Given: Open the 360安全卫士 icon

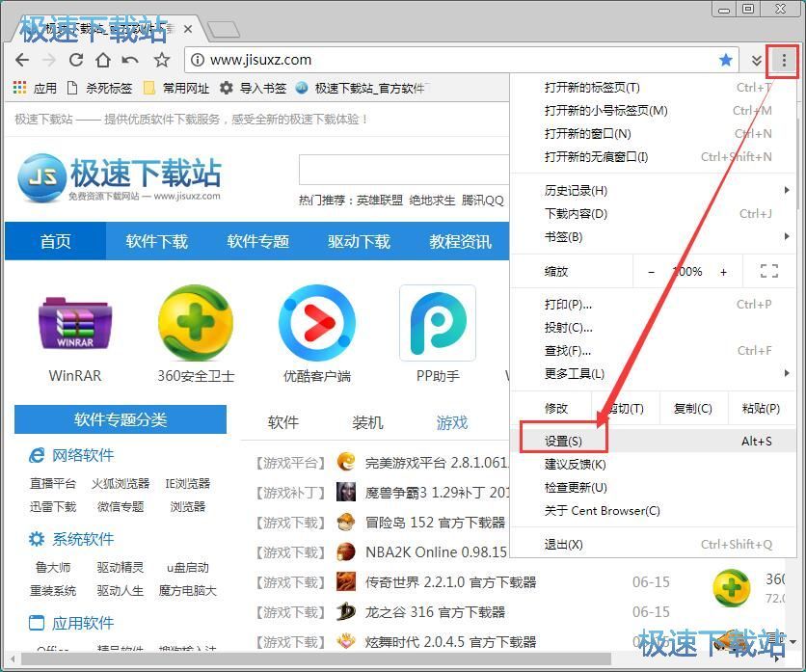Looking at the screenshot, I should pos(196,323).
